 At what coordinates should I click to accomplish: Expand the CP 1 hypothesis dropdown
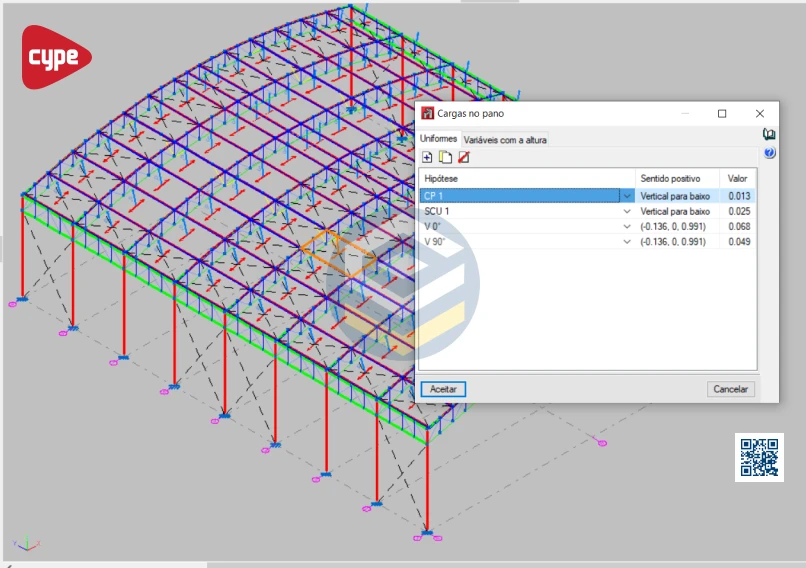tap(627, 196)
